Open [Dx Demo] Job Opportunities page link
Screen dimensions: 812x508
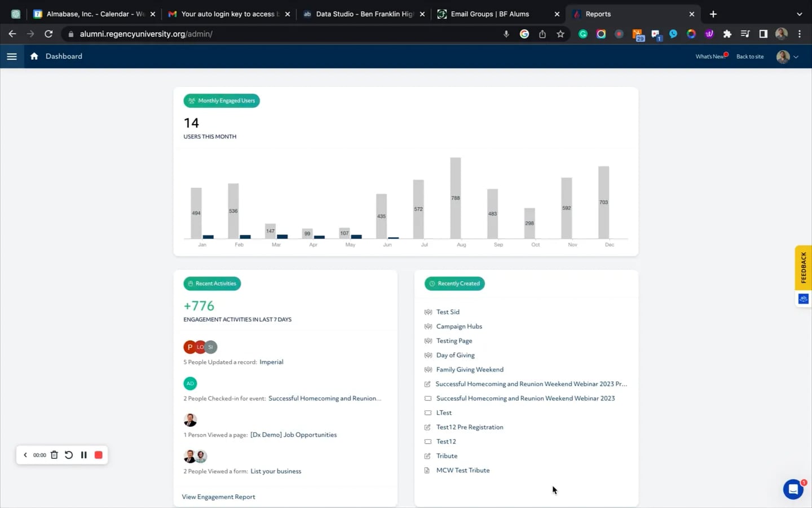pos(293,435)
